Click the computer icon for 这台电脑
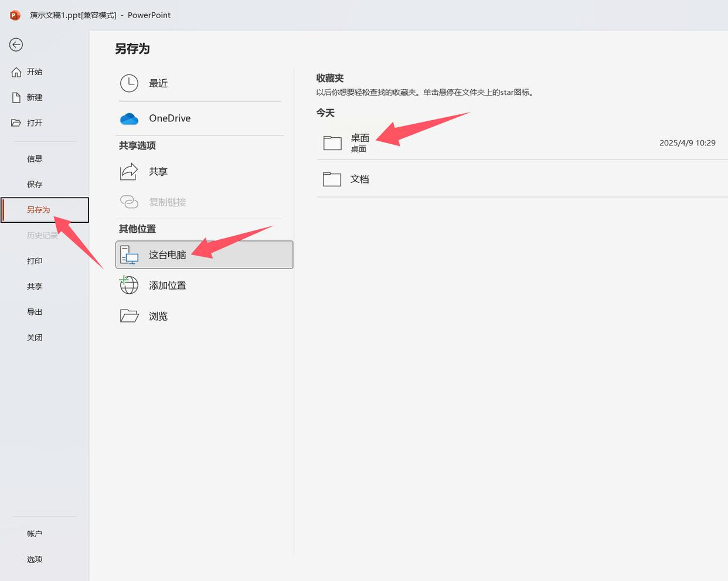728x581 pixels. [x=129, y=255]
